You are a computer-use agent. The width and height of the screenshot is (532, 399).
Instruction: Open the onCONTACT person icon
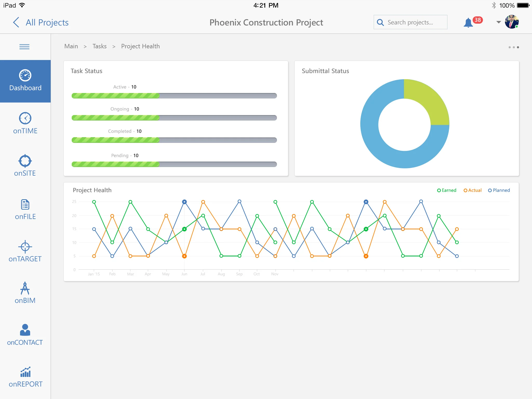point(25,330)
